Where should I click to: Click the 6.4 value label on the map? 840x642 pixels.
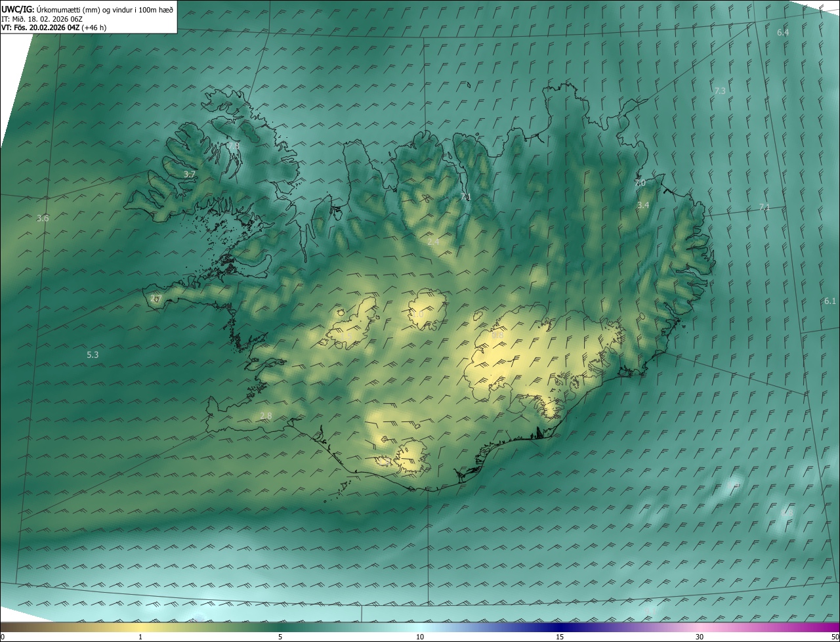click(783, 32)
